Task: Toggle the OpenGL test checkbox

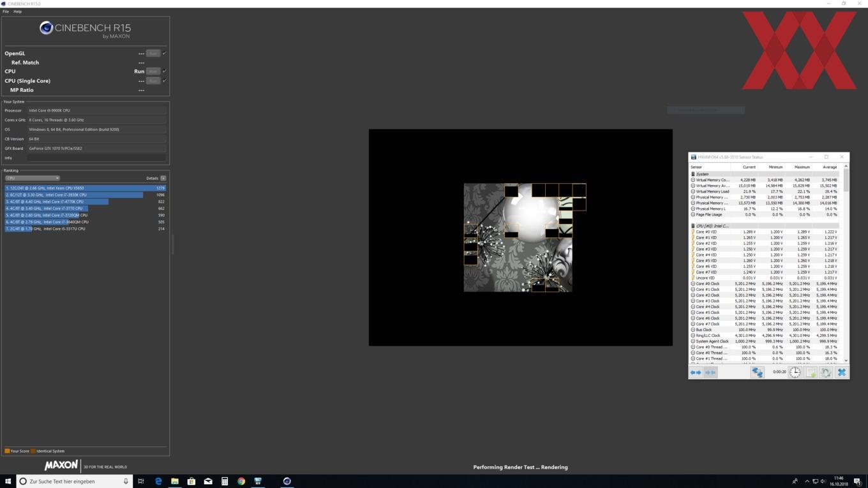Action: pos(165,54)
